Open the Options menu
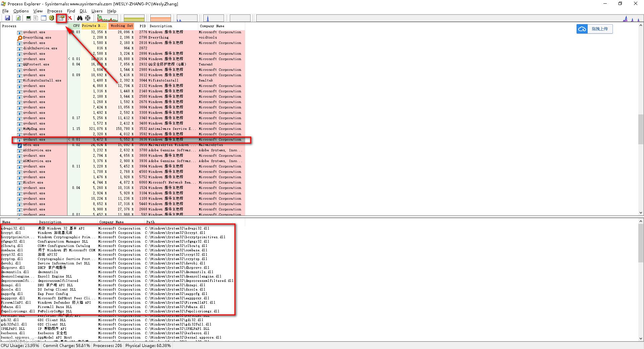 pos(21,11)
